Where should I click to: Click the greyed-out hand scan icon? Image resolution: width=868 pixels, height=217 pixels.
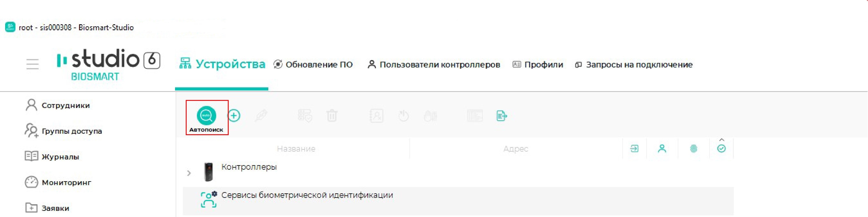tap(431, 116)
